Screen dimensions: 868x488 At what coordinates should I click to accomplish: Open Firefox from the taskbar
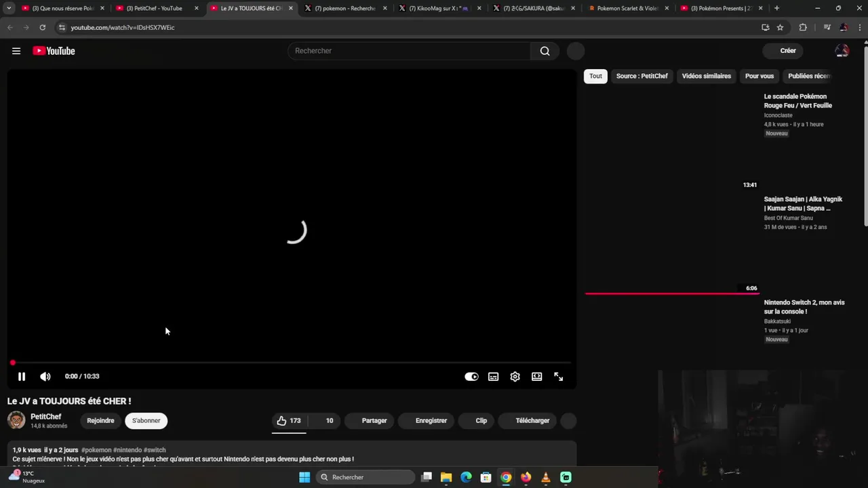point(526,477)
